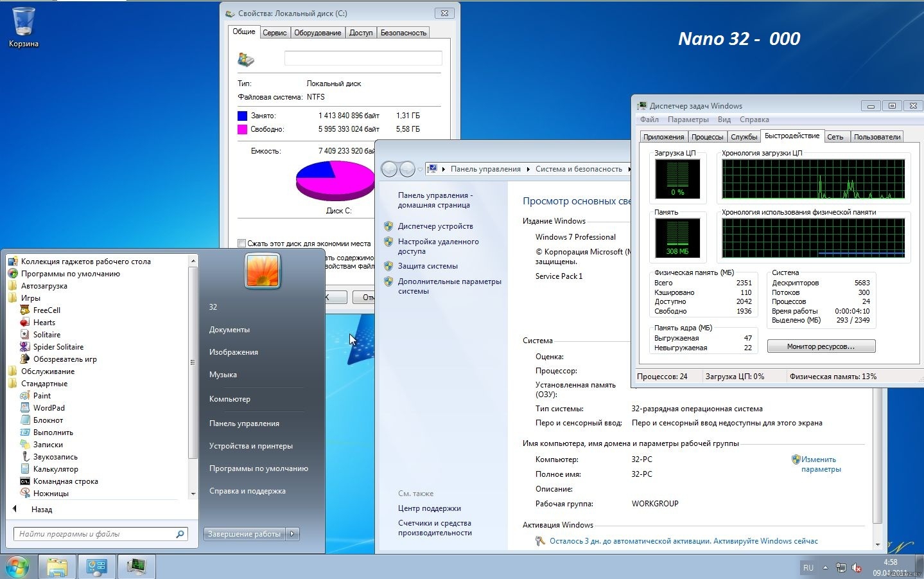The height and width of the screenshot is (579, 924).
Task: Click the Start orb button
Action: click(x=17, y=567)
